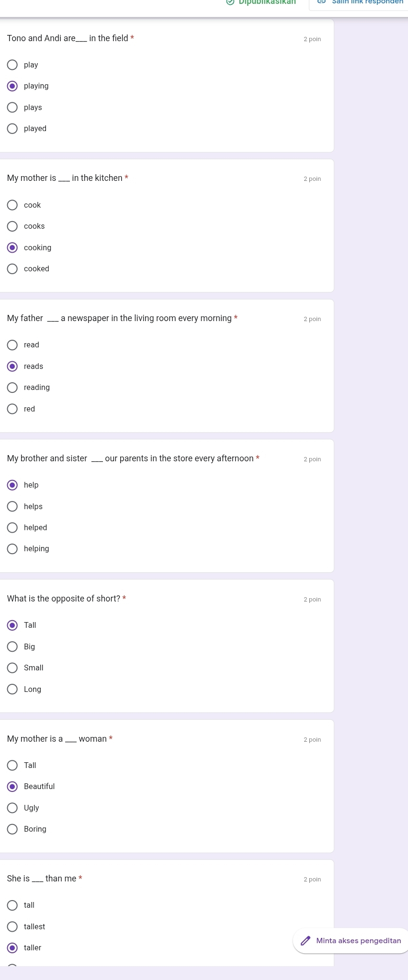Click the Dipublikasikan checkmark status icon
The height and width of the screenshot is (980, 408).
[x=230, y=2]
